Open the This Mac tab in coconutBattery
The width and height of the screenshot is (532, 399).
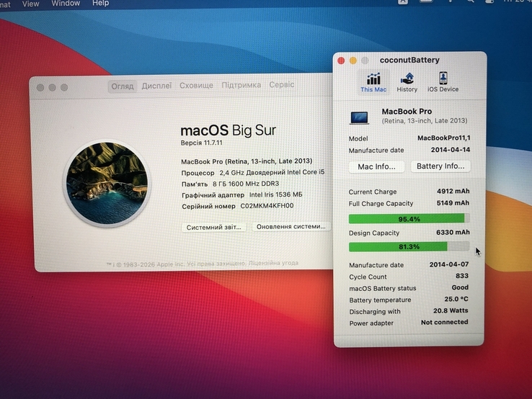pos(373,82)
